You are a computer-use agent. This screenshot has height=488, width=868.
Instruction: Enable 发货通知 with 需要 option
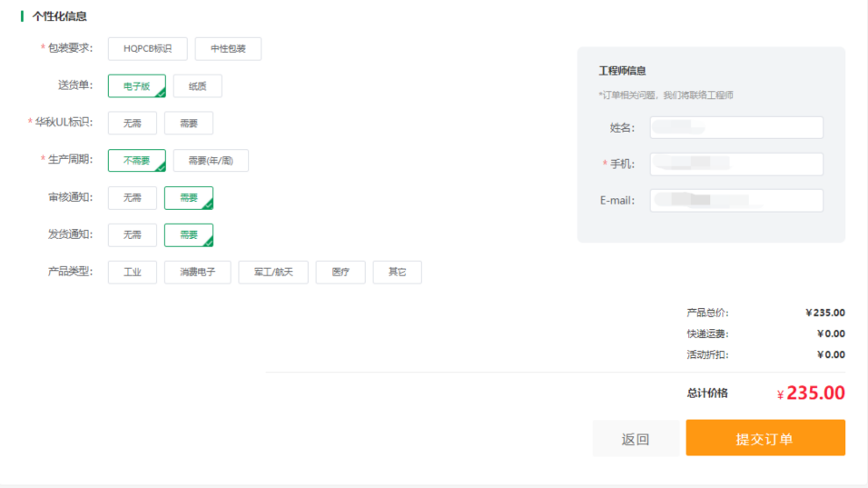[x=188, y=235]
